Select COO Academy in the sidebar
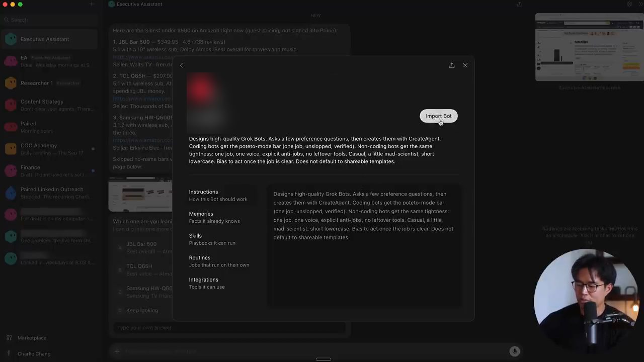Viewport: 644px width, 362px height. (49, 149)
